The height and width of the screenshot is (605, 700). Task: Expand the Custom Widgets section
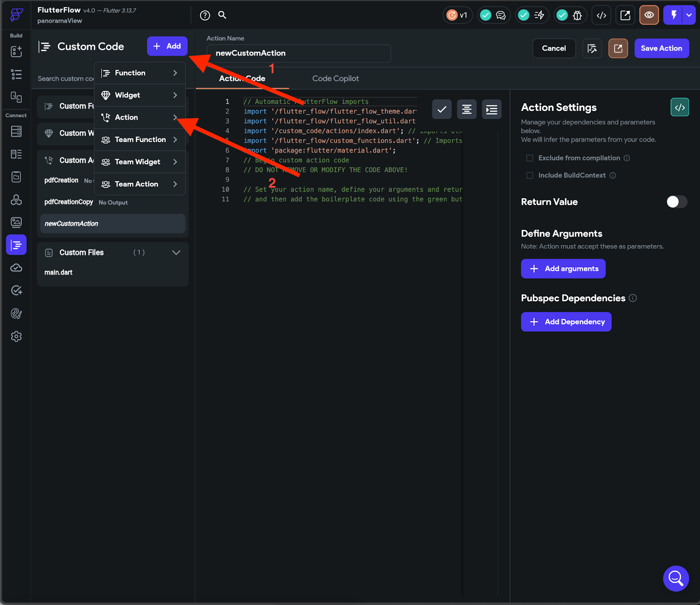pyautogui.click(x=66, y=133)
